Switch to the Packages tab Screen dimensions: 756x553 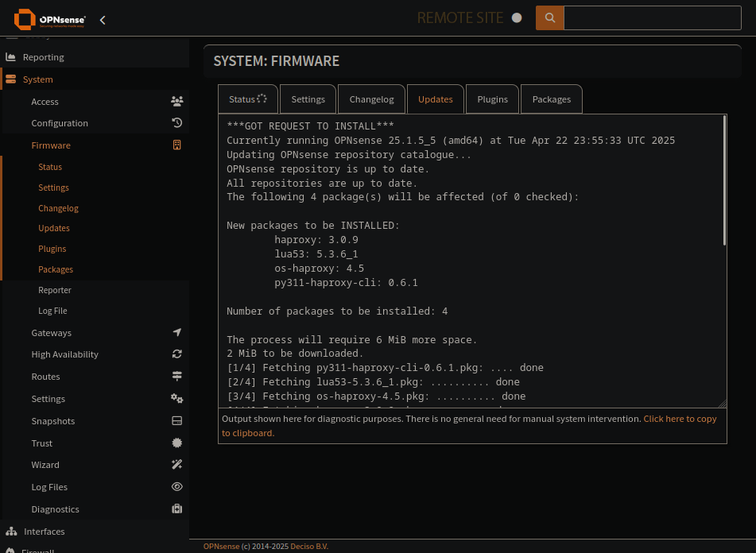pos(552,99)
